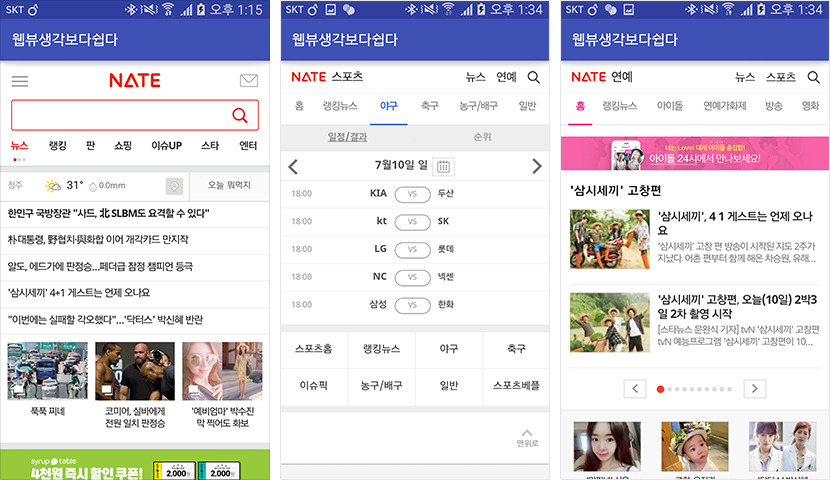Open the hamburger menu on NATE home
The image size is (830, 480).
click(20, 81)
